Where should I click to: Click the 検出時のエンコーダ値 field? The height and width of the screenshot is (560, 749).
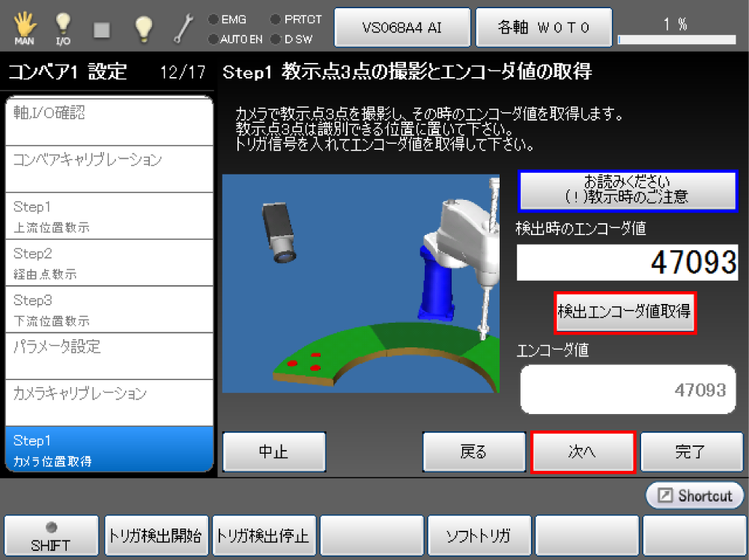[627, 263]
